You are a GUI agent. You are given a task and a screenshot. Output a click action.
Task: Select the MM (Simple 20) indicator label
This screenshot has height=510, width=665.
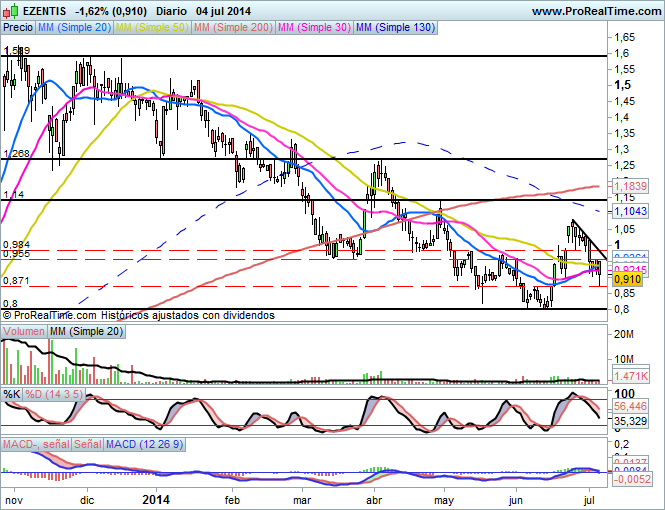(73, 28)
